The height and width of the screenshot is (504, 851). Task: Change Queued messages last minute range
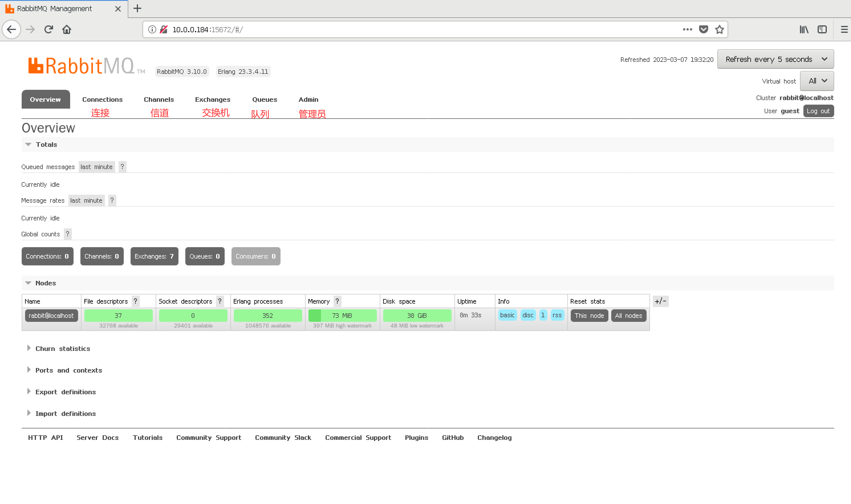click(x=97, y=167)
